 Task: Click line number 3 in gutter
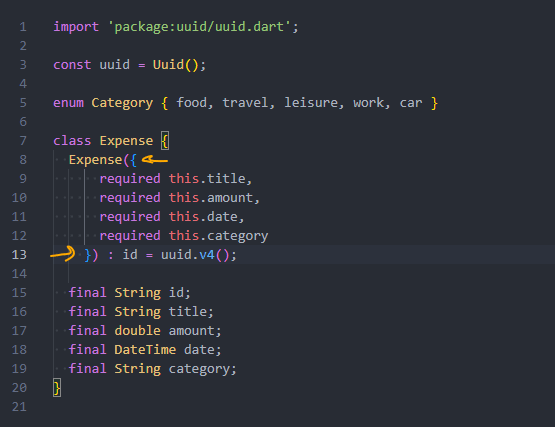pos(23,65)
